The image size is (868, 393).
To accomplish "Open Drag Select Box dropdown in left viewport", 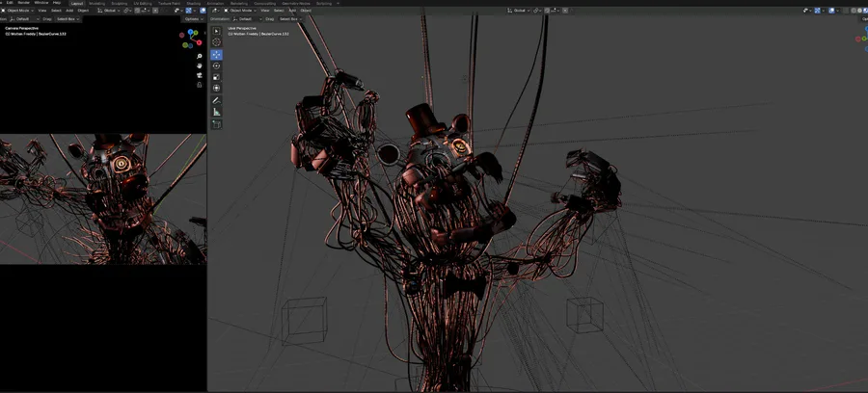I will click(68, 19).
